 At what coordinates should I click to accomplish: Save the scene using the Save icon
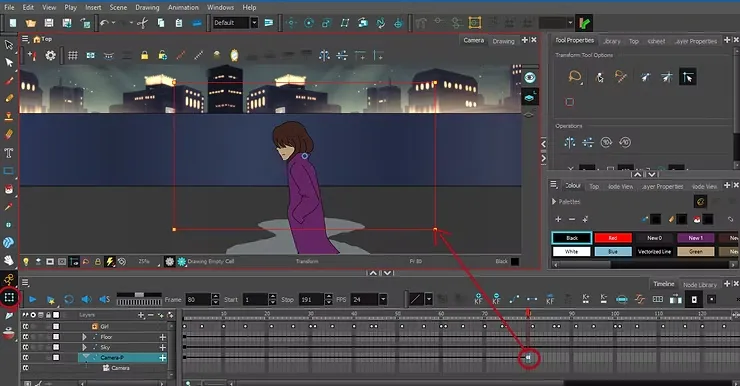(49, 23)
